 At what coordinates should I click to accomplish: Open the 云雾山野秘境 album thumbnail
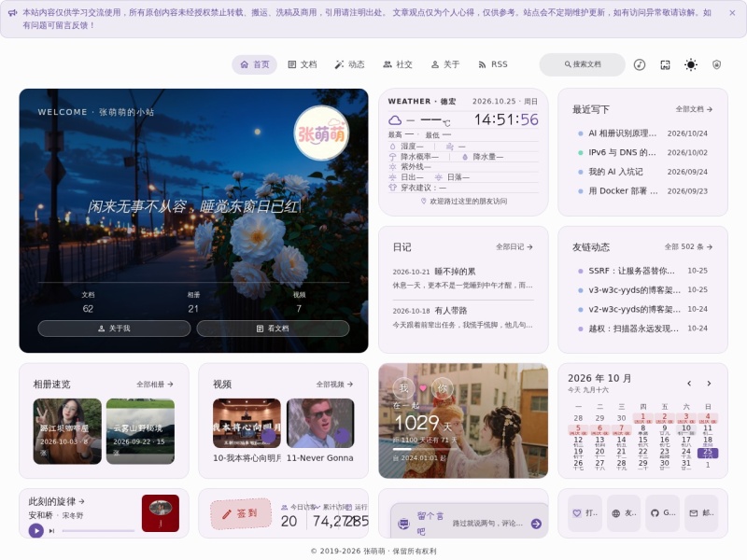click(x=140, y=431)
